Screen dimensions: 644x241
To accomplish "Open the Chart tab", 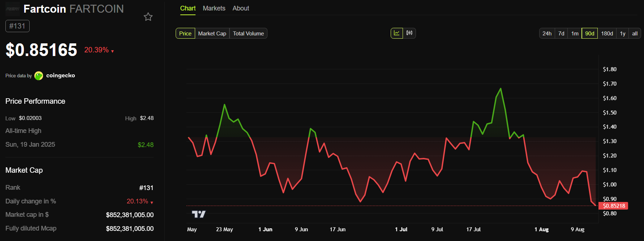I will pos(188,8).
